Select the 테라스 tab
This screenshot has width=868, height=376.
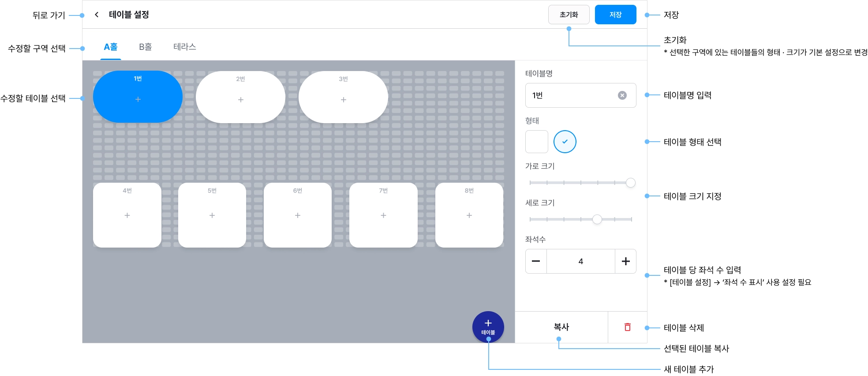(184, 47)
